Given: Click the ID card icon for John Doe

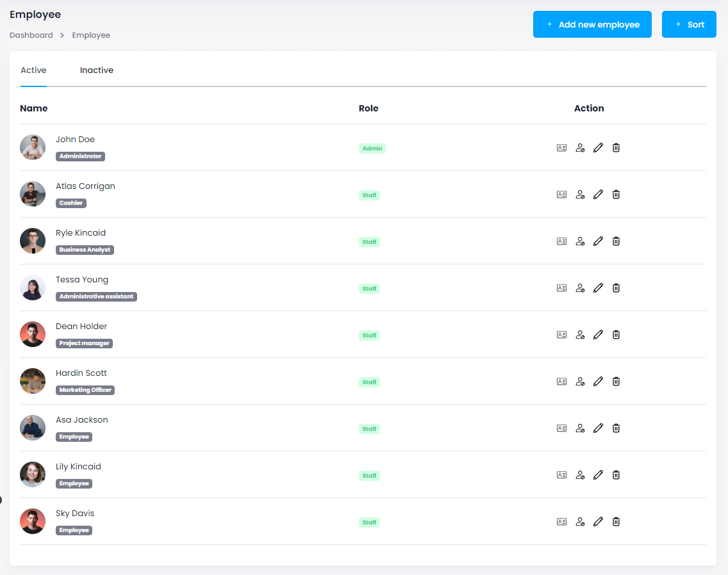Looking at the screenshot, I should [561, 148].
